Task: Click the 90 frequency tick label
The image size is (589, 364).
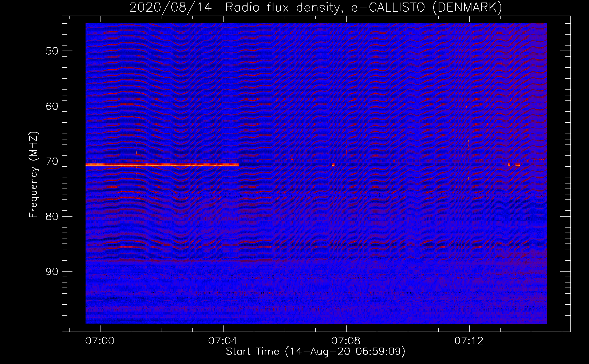Action: pos(52,272)
